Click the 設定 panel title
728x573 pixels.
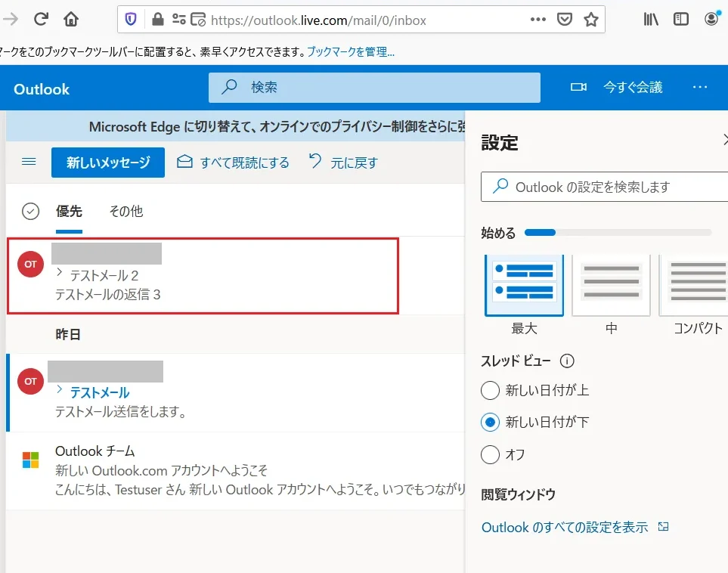point(500,143)
